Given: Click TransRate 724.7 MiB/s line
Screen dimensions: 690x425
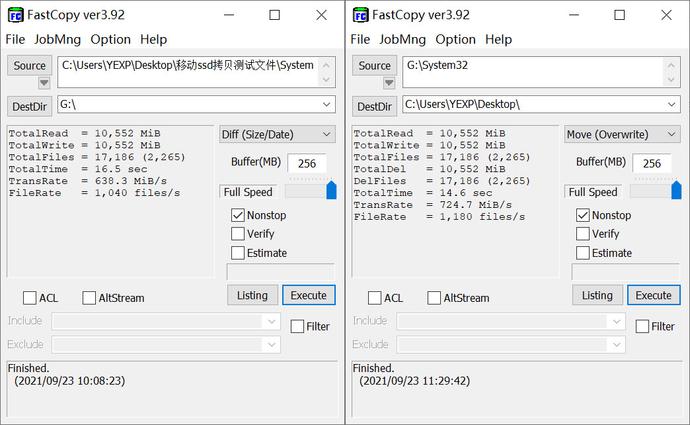Looking at the screenshot, I should pyautogui.click(x=433, y=205).
